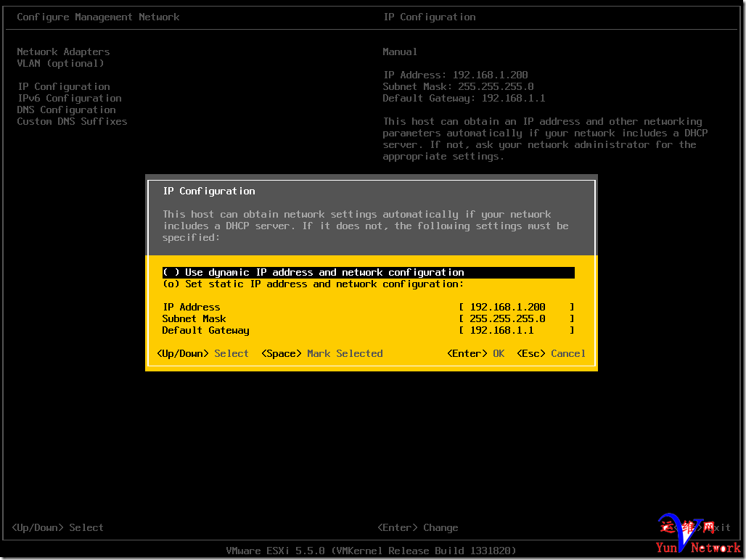
Task: Click the IP Address label in the dialog
Action: (192, 307)
